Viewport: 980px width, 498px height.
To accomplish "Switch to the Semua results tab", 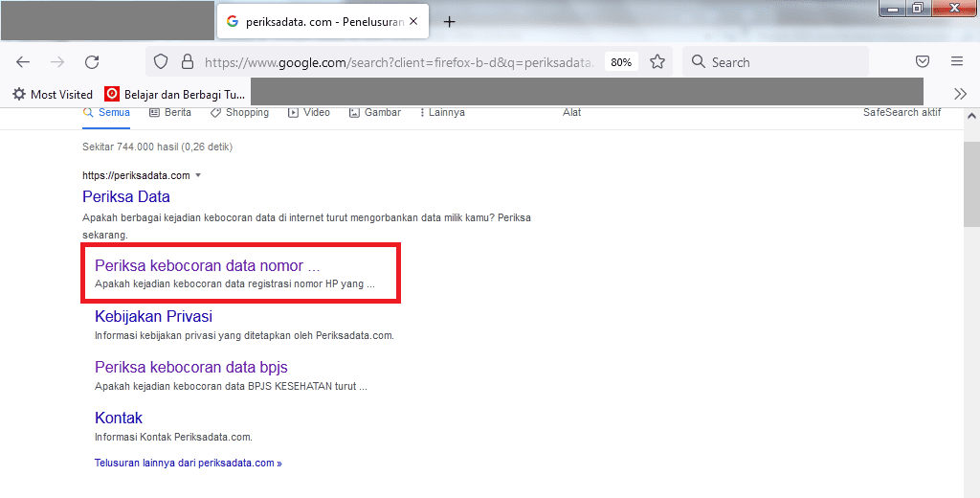I will tap(106, 113).
